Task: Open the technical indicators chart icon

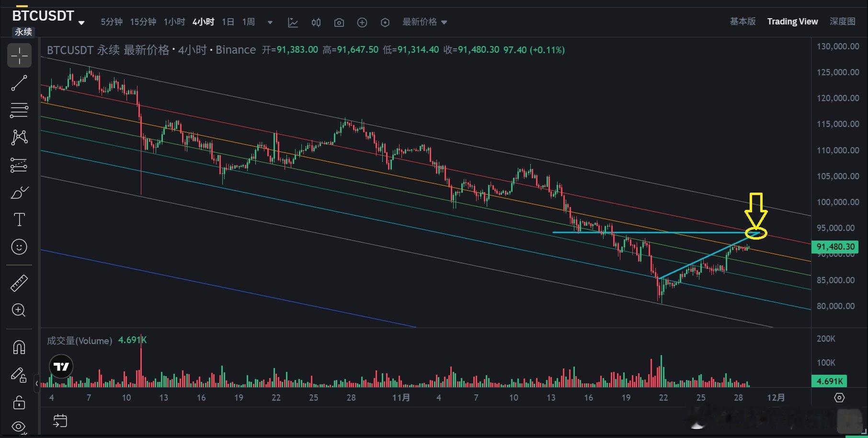Action: pyautogui.click(x=293, y=23)
